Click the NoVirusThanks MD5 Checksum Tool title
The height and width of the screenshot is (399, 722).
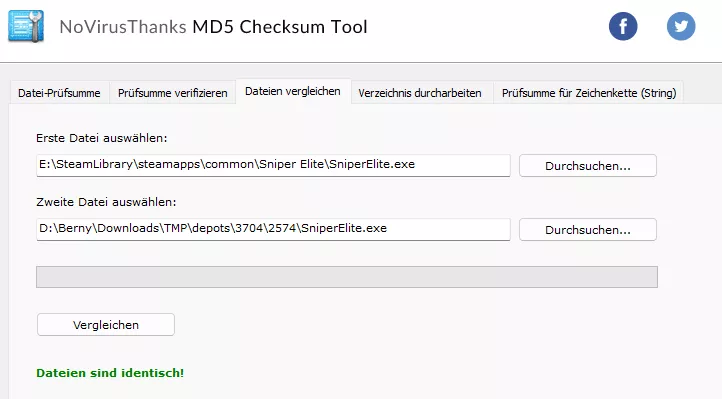pos(213,27)
